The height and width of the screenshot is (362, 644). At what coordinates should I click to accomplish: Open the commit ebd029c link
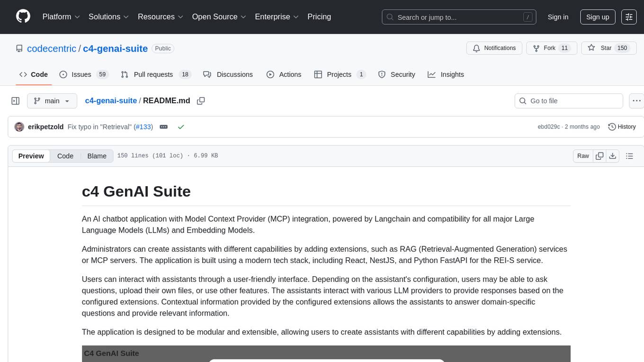point(549,127)
